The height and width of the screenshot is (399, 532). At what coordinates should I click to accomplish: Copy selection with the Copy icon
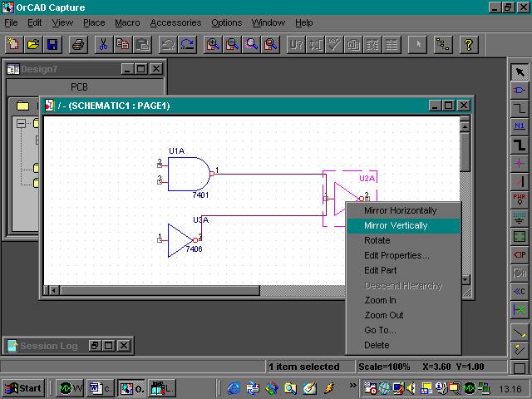pyautogui.click(x=123, y=44)
